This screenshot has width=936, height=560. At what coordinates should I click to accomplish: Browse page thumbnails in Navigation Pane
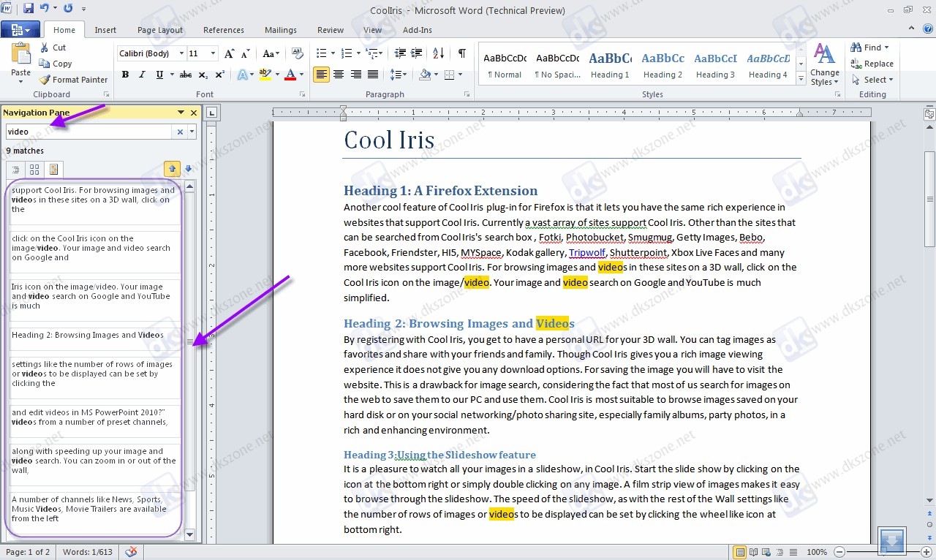[34, 170]
